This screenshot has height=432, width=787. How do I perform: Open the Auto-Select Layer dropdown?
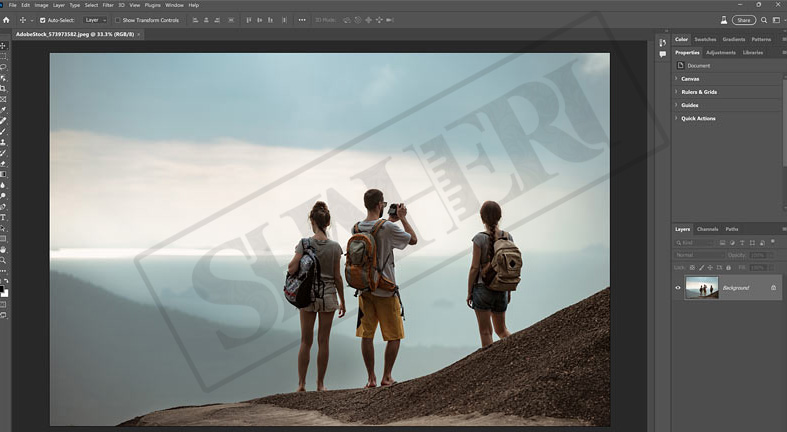point(95,20)
